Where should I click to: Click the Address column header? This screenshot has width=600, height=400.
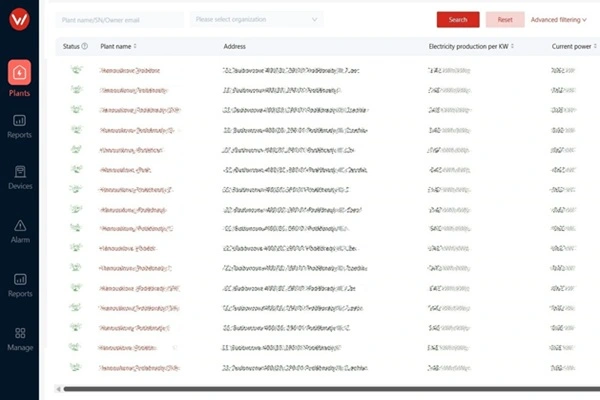[x=235, y=46]
